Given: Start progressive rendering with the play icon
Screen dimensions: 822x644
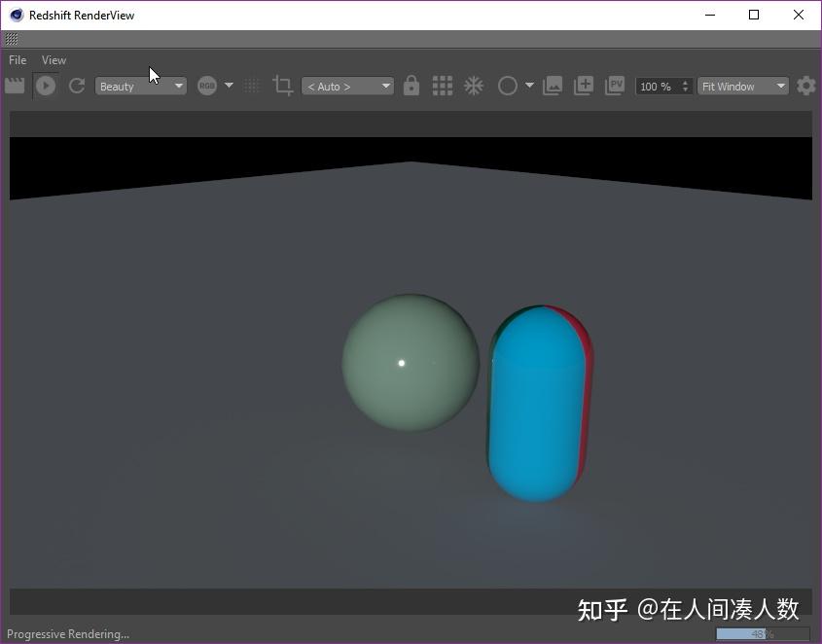Looking at the screenshot, I should 46,86.
